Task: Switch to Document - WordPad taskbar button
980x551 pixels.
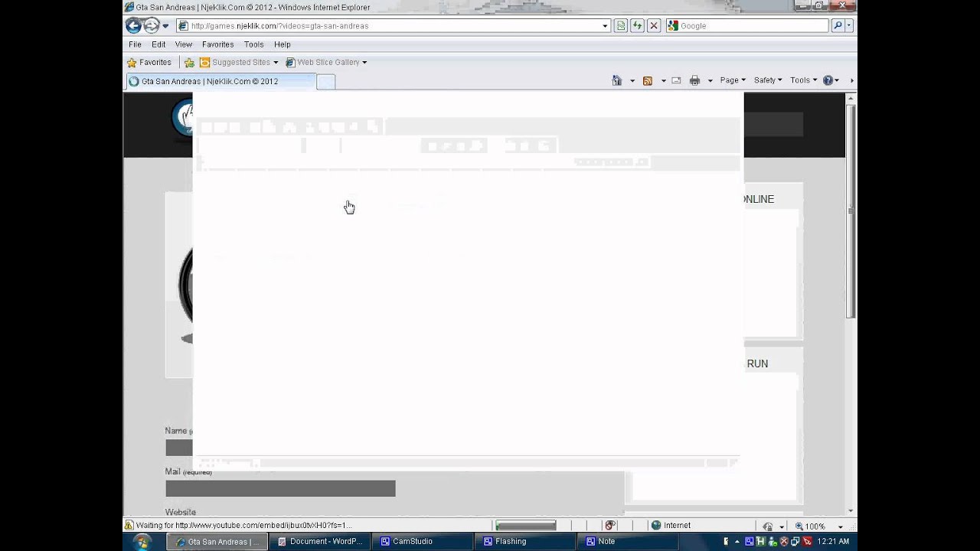Action: (x=320, y=542)
